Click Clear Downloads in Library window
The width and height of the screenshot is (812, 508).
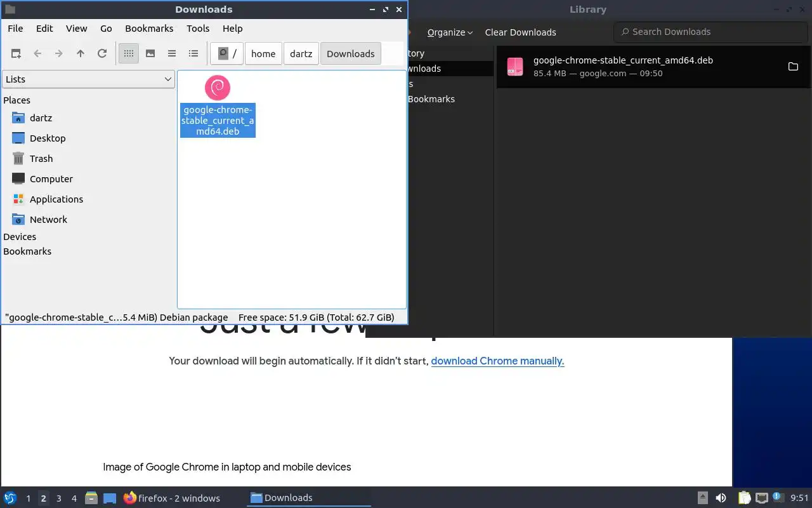(x=520, y=32)
